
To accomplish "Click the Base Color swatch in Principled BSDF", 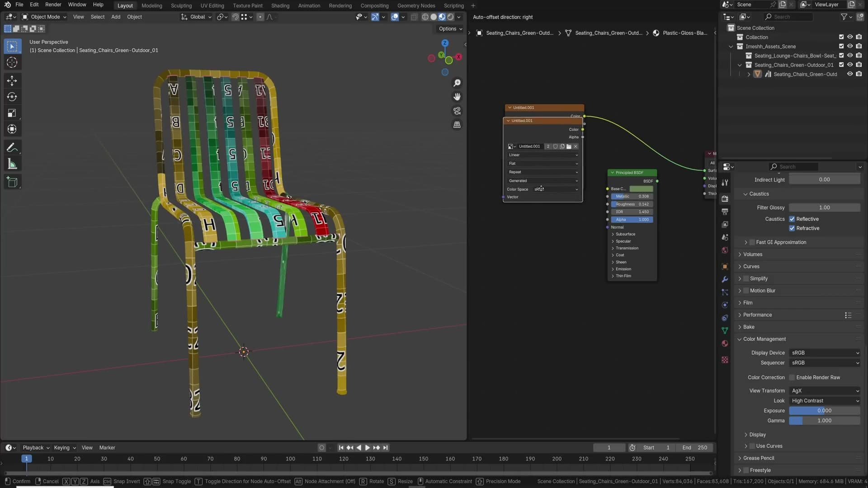I will 641,189.
